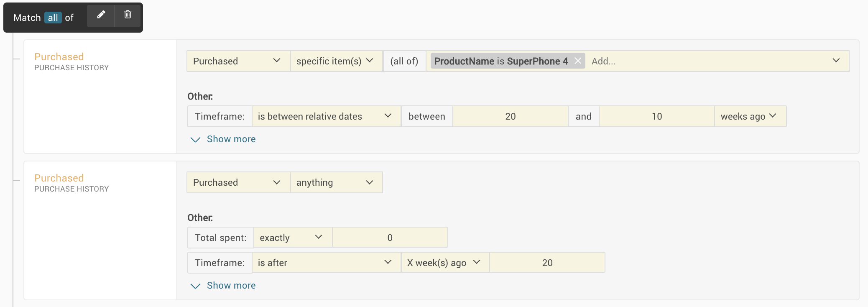Click the trash delete icon
The width and height of the screenshot is (868, 307).
coord(128,15)
